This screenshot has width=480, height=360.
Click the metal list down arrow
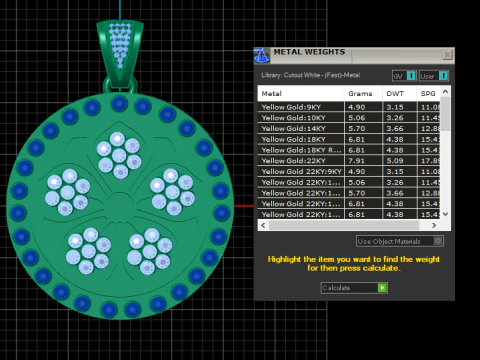tap(445, 214)
